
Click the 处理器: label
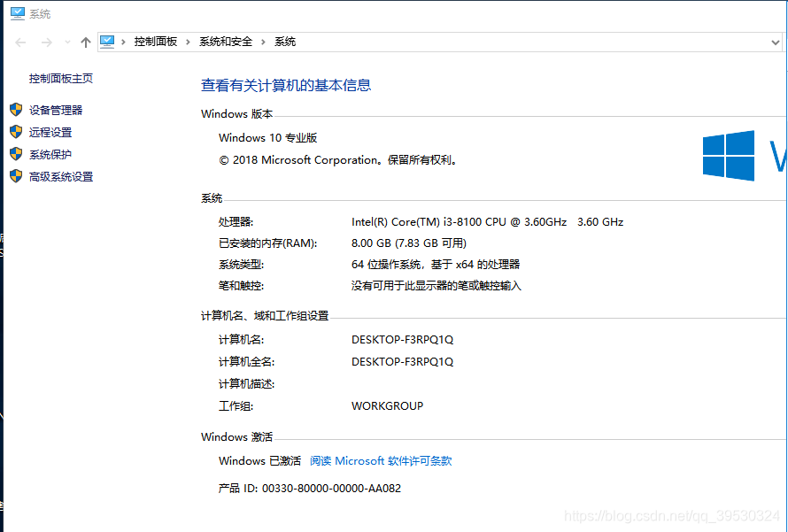coord(236,221)
